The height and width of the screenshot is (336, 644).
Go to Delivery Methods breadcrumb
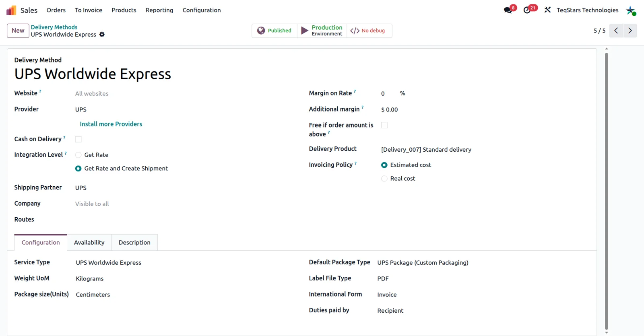tap(54, 27)
